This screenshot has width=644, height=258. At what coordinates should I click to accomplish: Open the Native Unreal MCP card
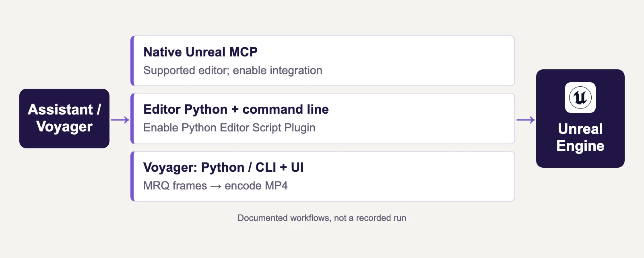(323, 61)
